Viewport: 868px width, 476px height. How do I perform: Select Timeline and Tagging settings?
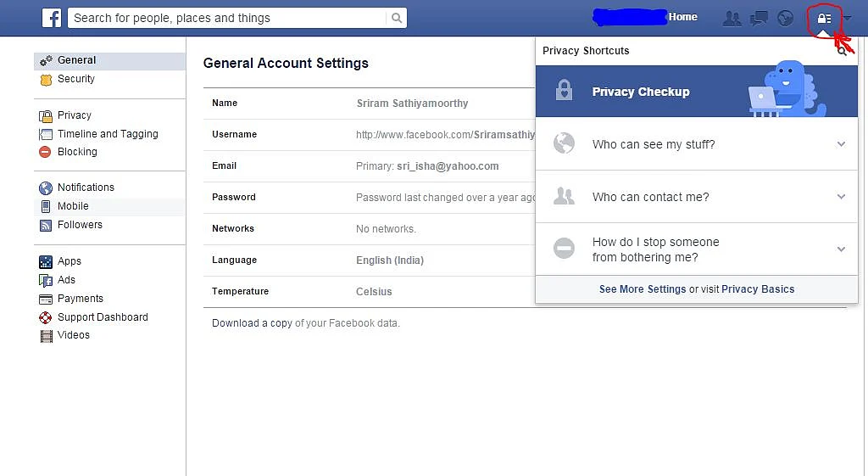click(x=109, y=133)
